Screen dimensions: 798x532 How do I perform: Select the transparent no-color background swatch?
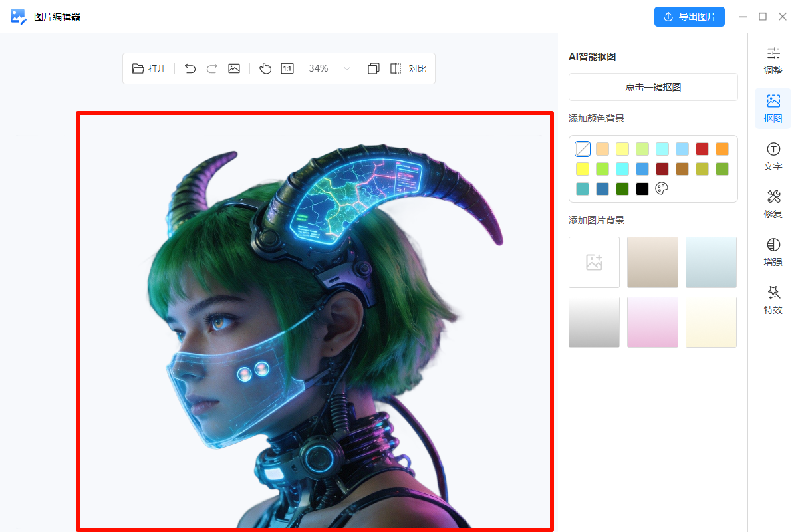(583, 149)
